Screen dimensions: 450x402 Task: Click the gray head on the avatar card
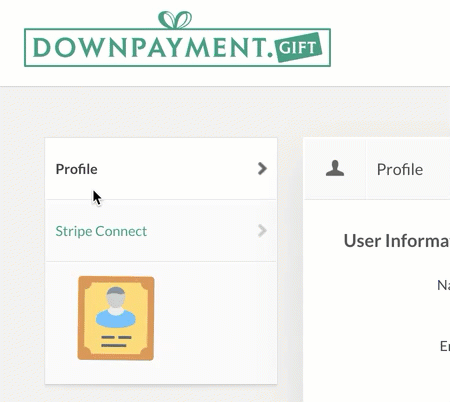[x=116, y=298]
